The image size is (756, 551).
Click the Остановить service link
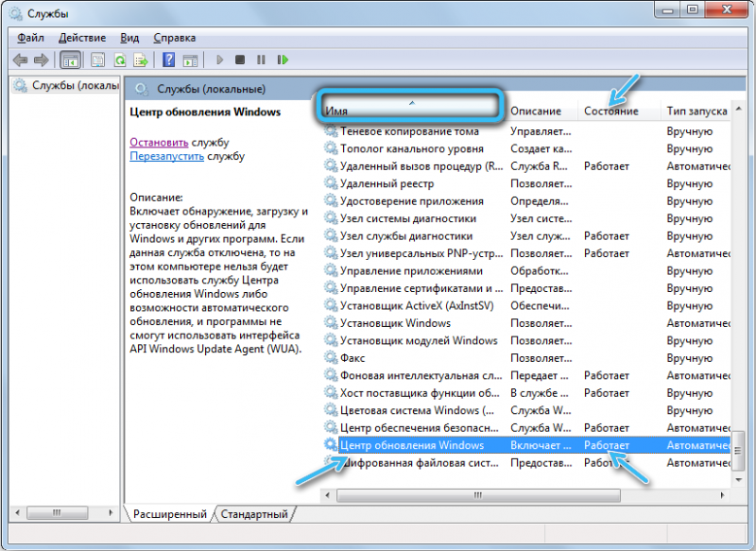click(159, 142)
